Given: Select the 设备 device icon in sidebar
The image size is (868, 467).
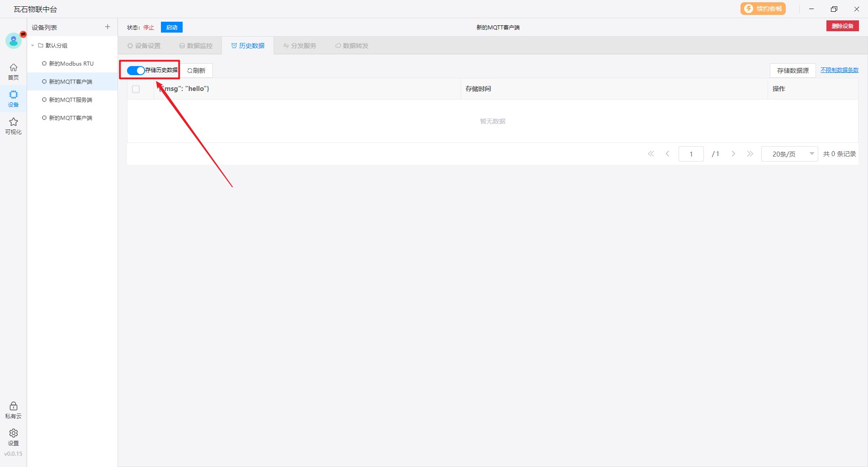Looking at the screenshot, I should [14, 98].
